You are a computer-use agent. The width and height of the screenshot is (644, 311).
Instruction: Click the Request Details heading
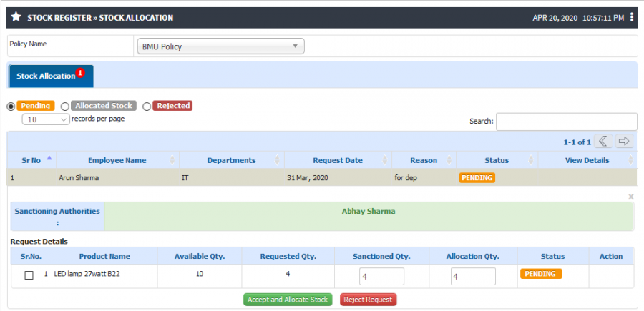pyautogui.click(x=39, y=241)
